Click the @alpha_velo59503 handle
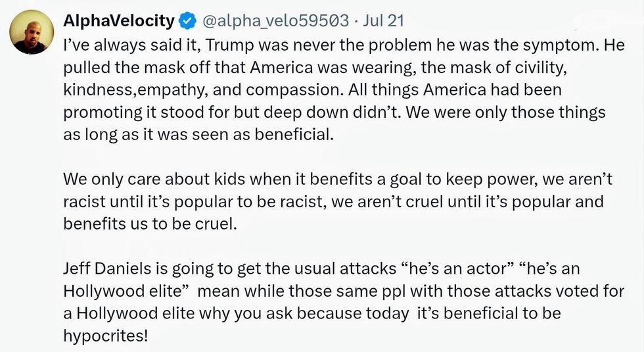Image resolution: width=644 pixels, height=352 pixels. tap(275, 21)
